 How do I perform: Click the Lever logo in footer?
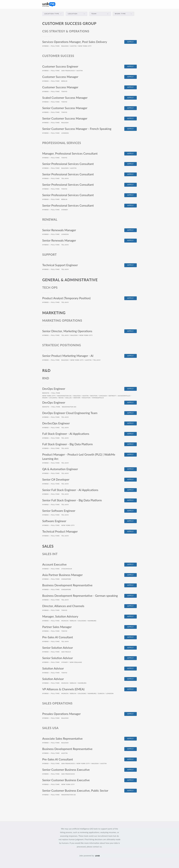point(97,856)
